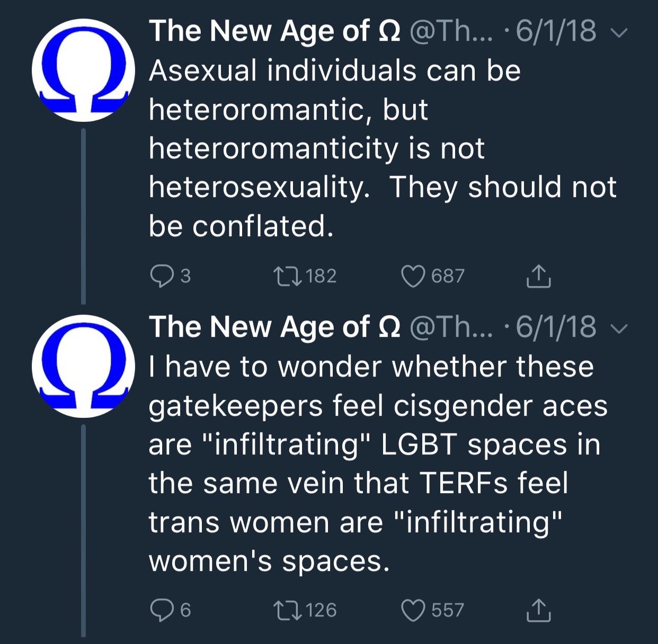658x644 pixels.
Task: Share the tweet about heteroromanticity
Action: coord(538,275)
